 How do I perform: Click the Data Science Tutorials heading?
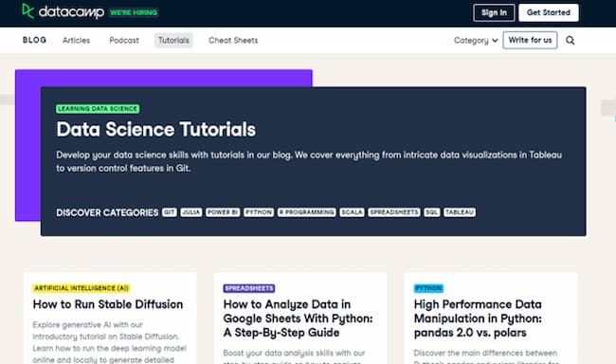(x=156, y=129)
